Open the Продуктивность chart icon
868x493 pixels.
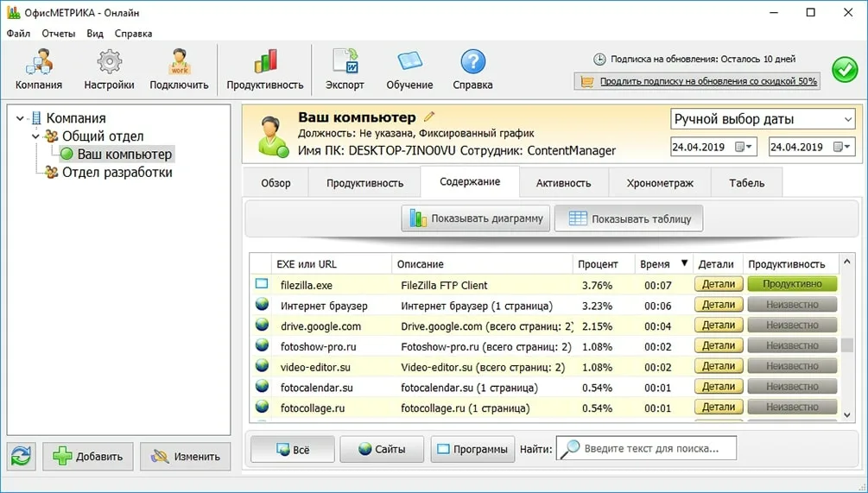pyautogui.click(x=265, y=63)
